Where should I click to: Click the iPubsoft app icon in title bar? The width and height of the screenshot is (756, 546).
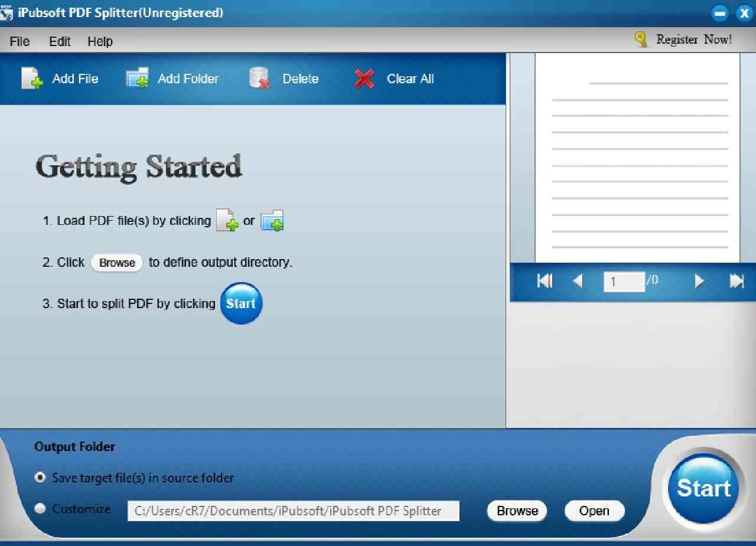pos(7,12)
